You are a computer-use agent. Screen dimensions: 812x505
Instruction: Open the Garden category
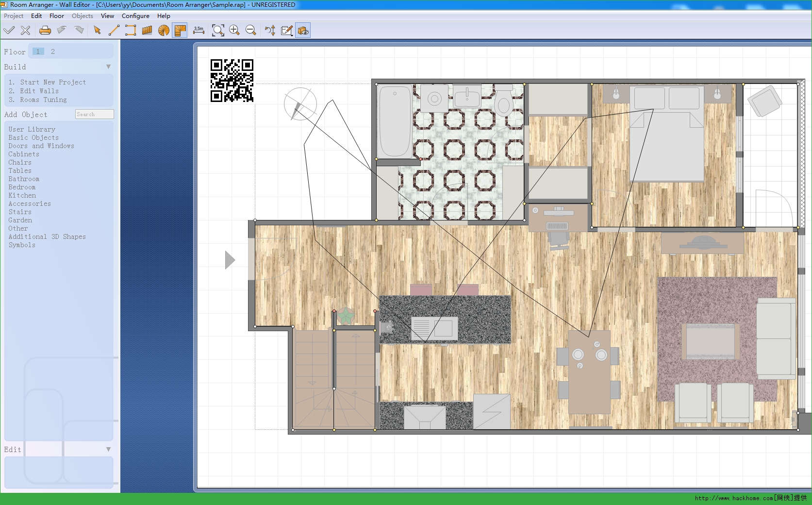[x=20, y=220]
